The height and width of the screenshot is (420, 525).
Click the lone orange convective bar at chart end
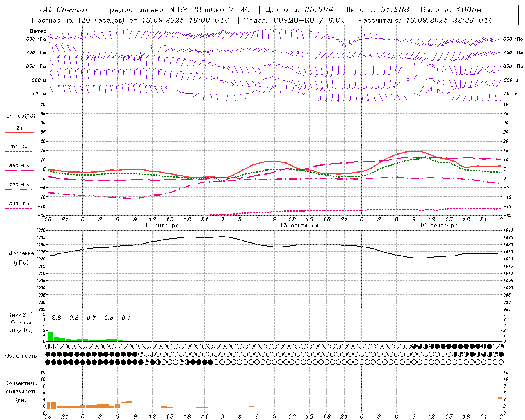[x=500, y=398]
